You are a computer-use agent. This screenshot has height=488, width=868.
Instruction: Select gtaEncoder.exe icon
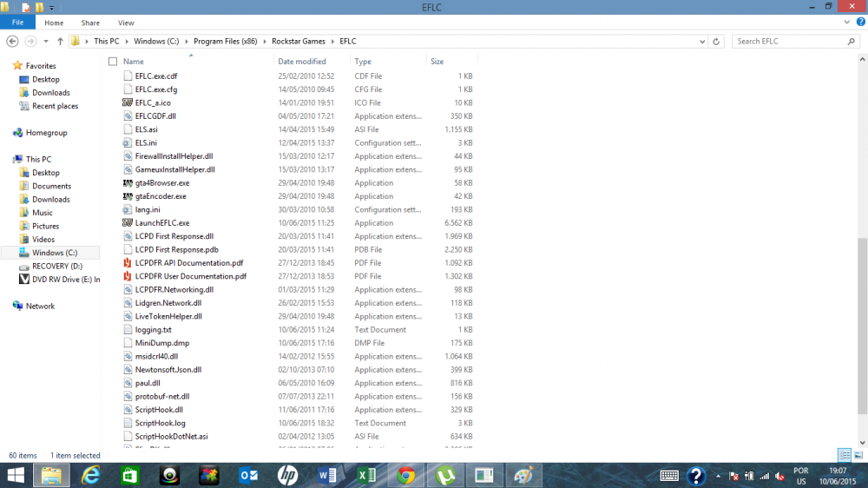click(128, 196)
